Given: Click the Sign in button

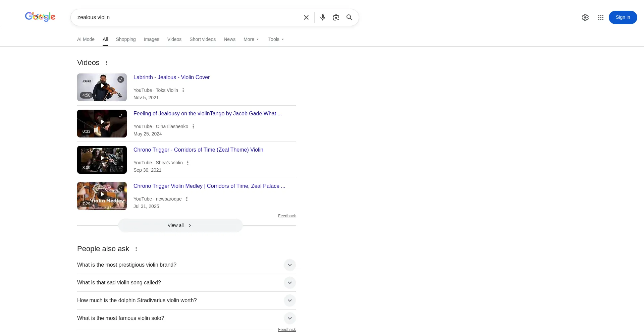Looking at the screenshot, I should [x=623, y=17].
